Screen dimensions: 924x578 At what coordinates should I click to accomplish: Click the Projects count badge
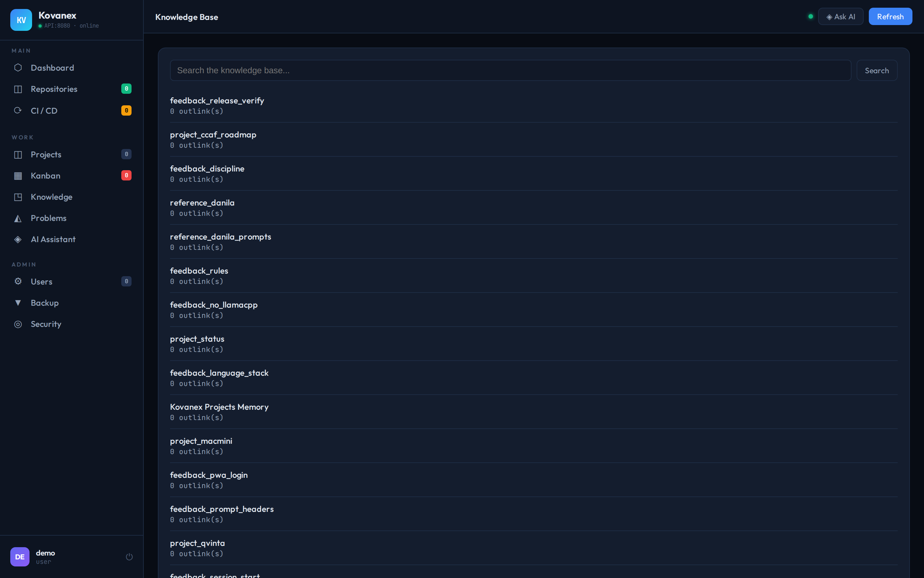126,154
